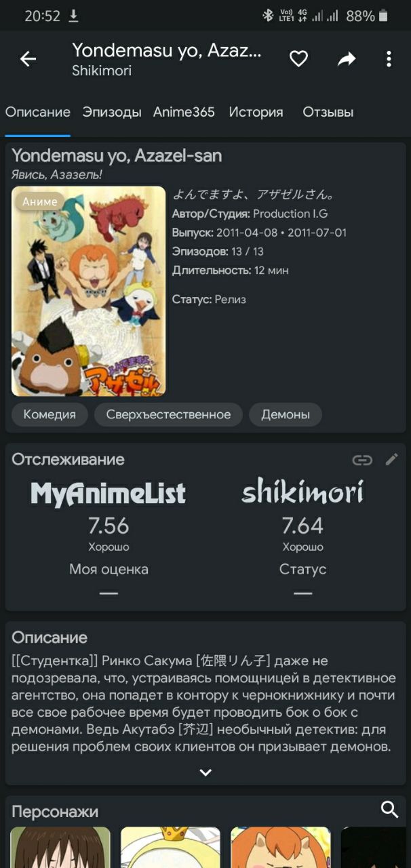Go to the Отзывы tab

coord(328,113)
